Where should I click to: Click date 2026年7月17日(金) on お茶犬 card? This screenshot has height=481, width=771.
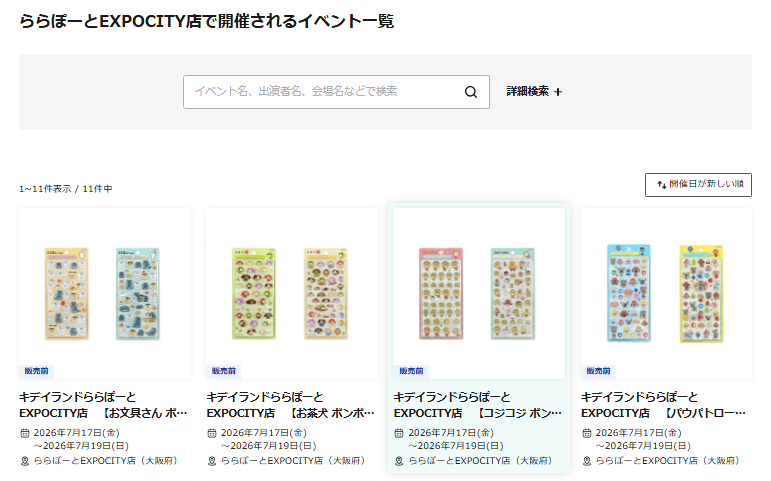point(264,433)
